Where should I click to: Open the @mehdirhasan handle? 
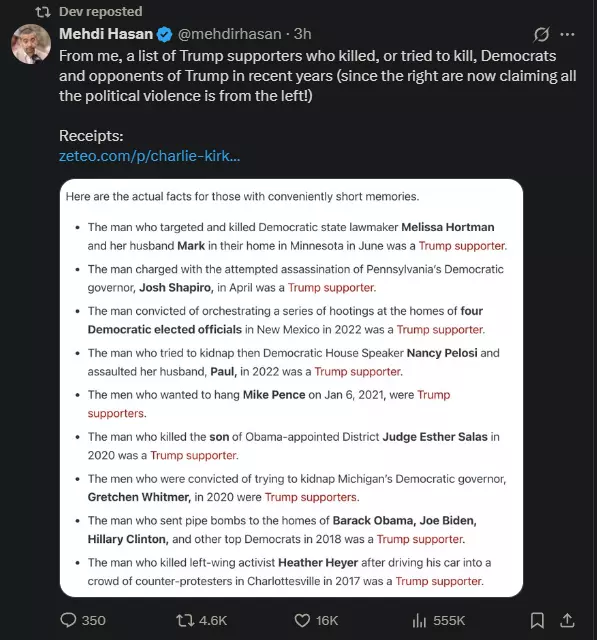[229, 34]
